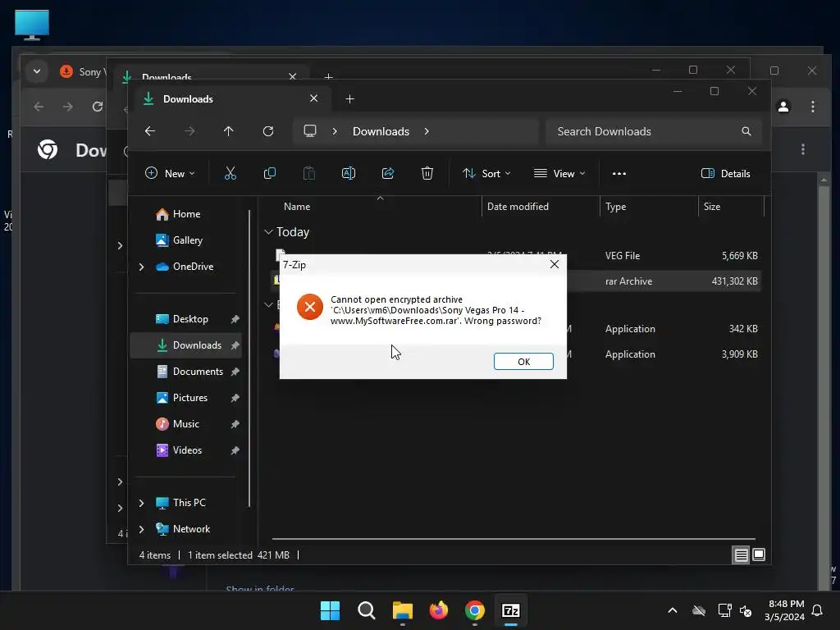840x630 pixels.
Task: Click the search magnifier in Explorer
Action: [746, 131]
